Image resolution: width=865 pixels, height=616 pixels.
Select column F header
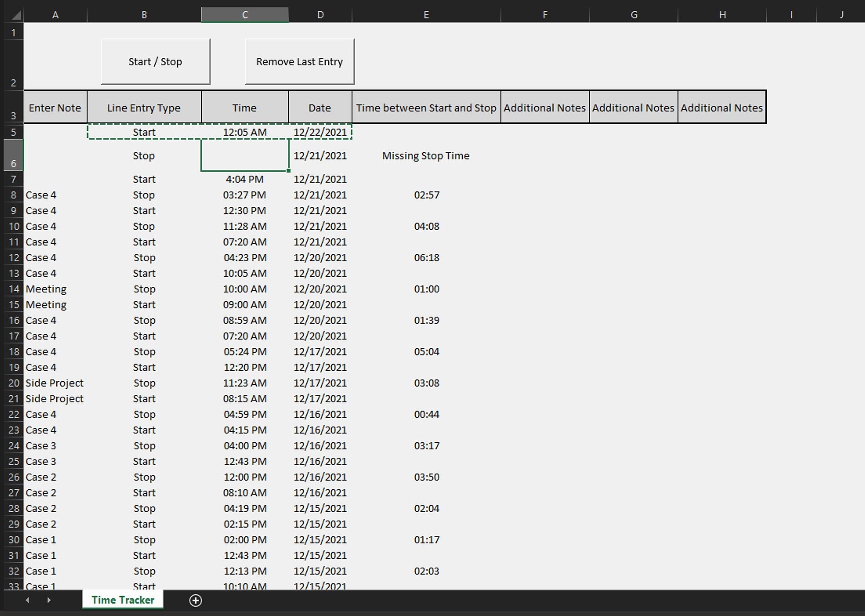(x=545, y=15)
